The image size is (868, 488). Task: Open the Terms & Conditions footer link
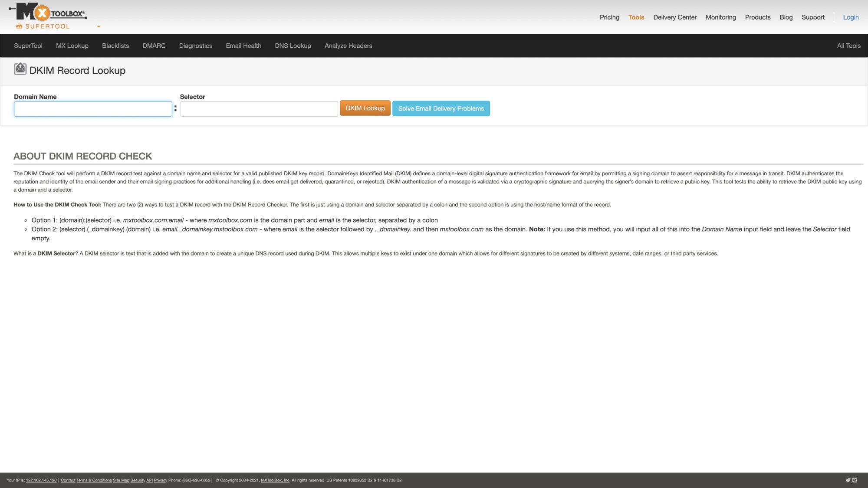pos(94,480)
